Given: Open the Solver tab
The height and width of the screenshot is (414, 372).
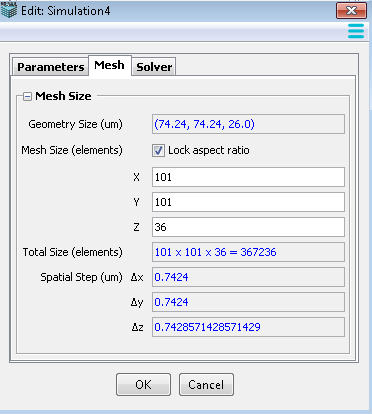Looking at the screenshot, I should pyautogui.click(x=154, y=67).
